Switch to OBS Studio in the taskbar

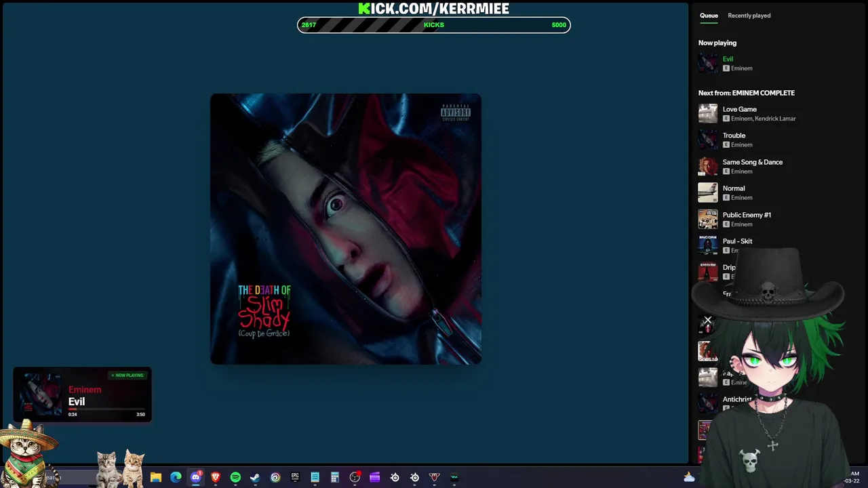pos(355,477)
